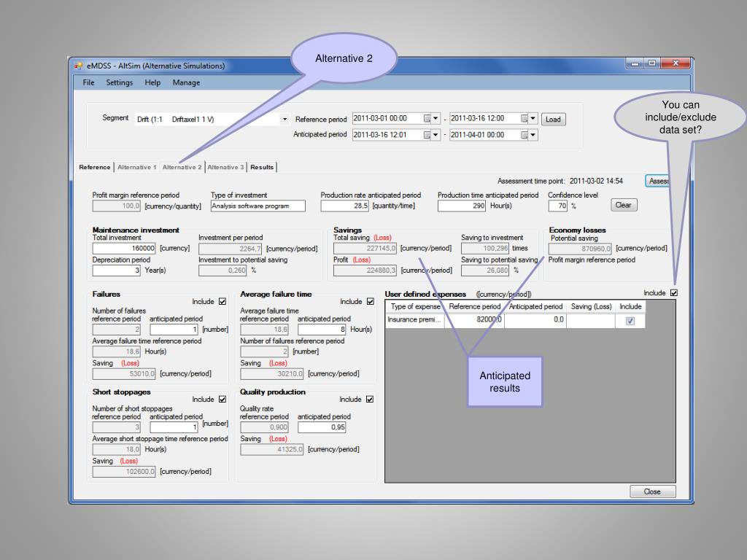Screen dimensions: 747x560
Task: Click Average failure time anticipated period field
Action: [x=322, y=329]
